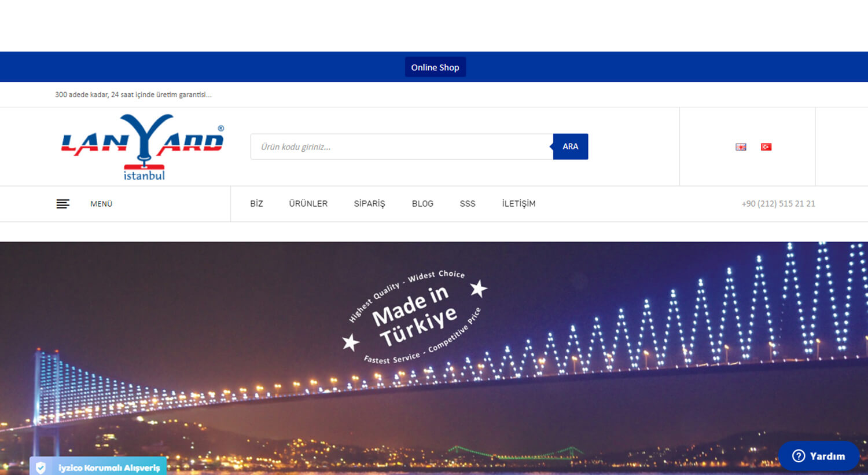
Task: Open the Online Shop button
Action: [x=435, y=67]
